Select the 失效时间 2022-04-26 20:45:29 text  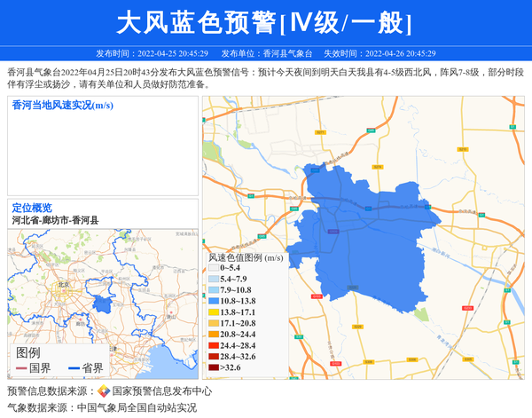(380, 53)
